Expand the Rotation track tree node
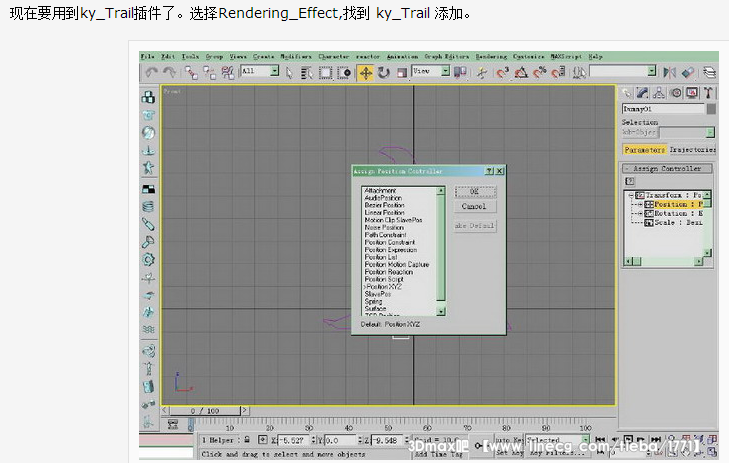The width and height of the screenshot is (729, 463). coord(640,213)
